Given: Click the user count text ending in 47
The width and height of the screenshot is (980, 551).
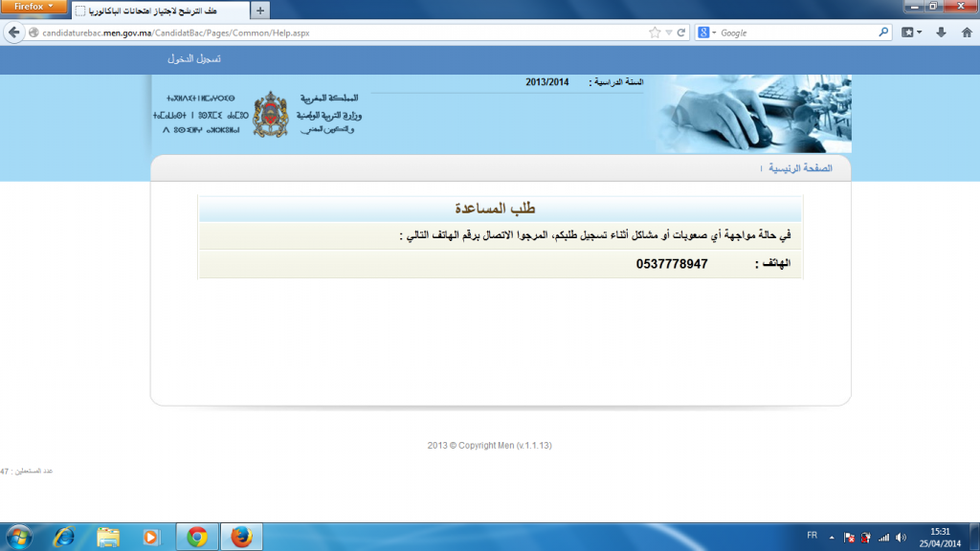Looking at the screenshot, I should pos(26,471).
